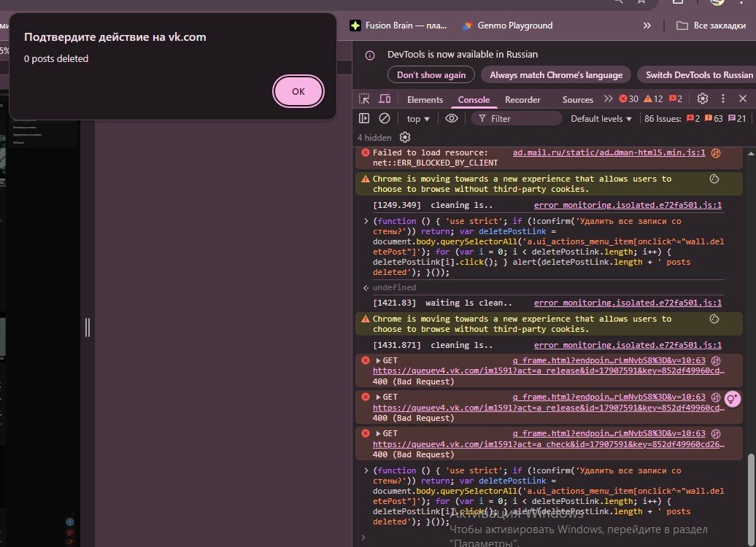
Task: Click the error icon on the ad.mail.ru row
Action: coord(366,152)
